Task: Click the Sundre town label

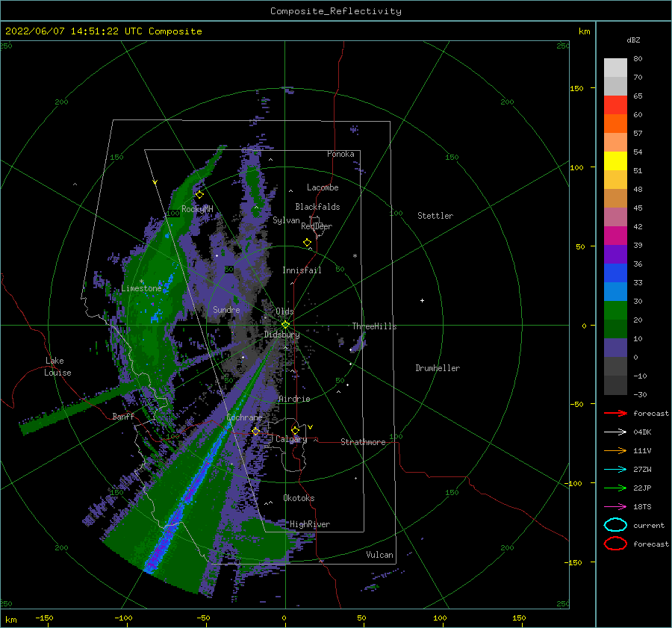Action: coord(226,309)
